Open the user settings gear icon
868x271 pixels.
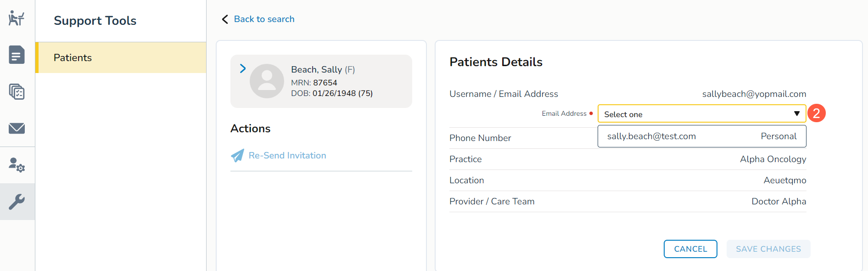pyautogui.click(x=17, y=165)
